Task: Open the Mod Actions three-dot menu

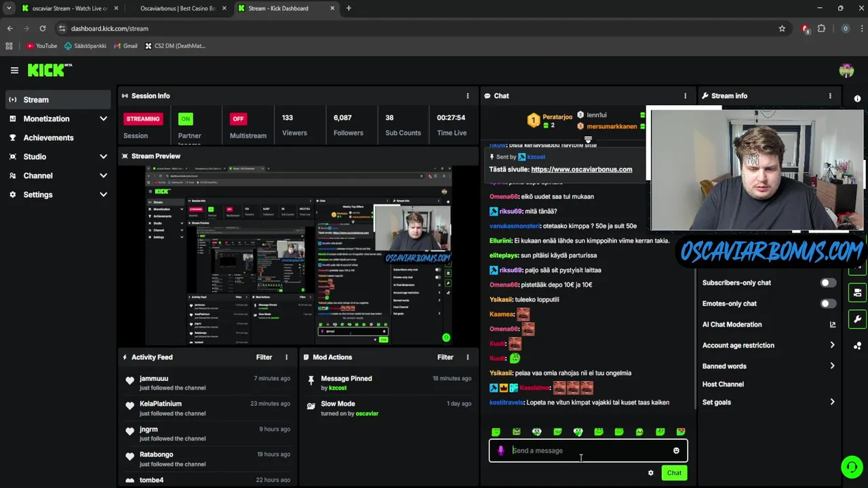Action: (x=467, y=357)
